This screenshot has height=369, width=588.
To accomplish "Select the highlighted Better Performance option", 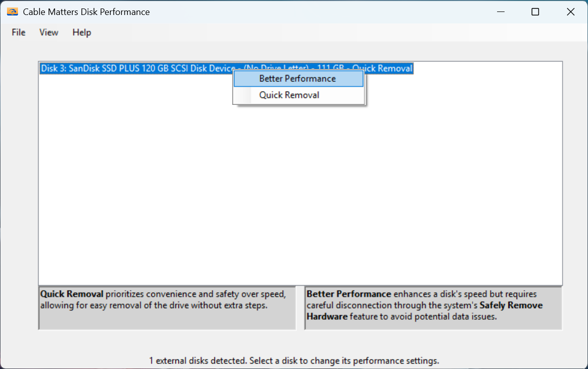I will pos(297,78).
